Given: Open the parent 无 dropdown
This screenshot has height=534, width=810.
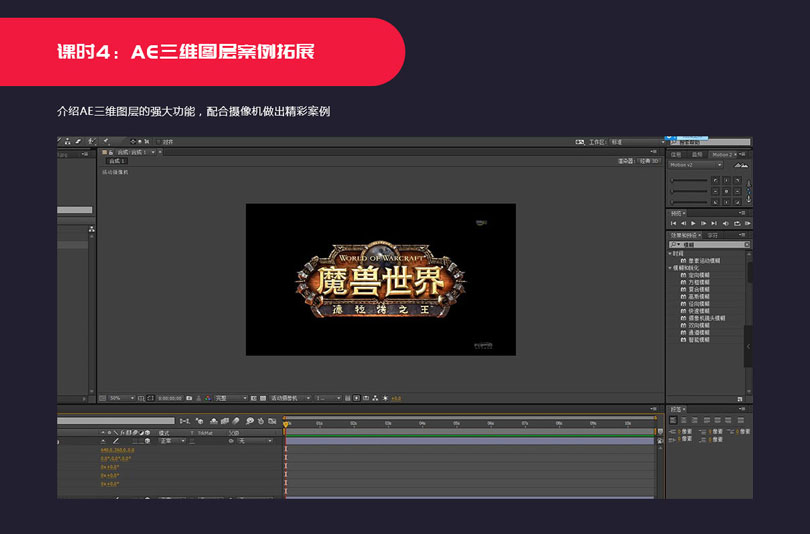Looking at the screenshot, I should [255, 441].
